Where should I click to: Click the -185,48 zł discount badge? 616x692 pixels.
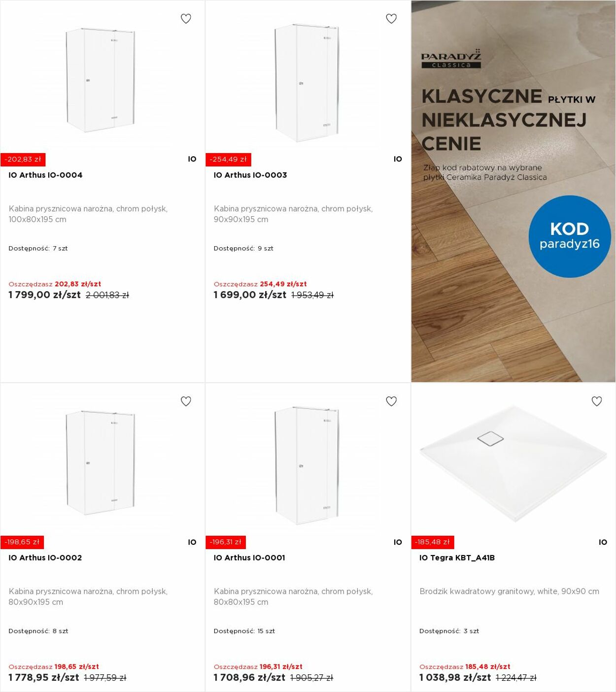433,542
